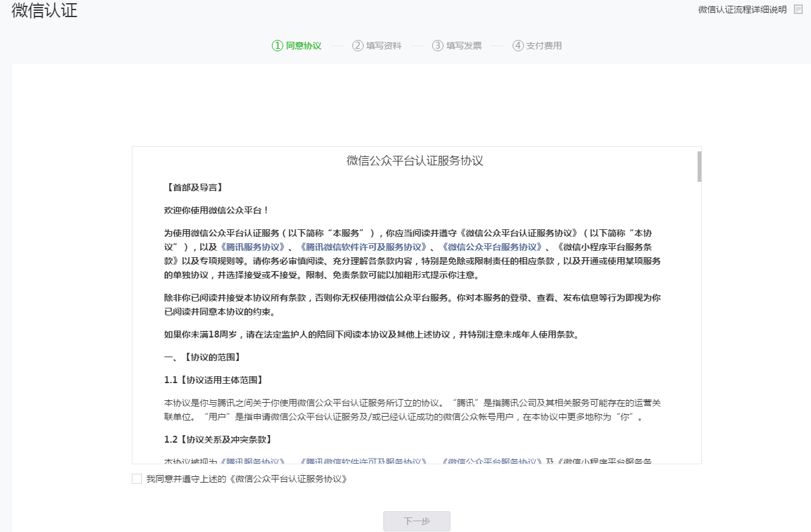Select step 1 同意协议
The width and height of the screenshot is (811, 532).
[x=297, y=46]
